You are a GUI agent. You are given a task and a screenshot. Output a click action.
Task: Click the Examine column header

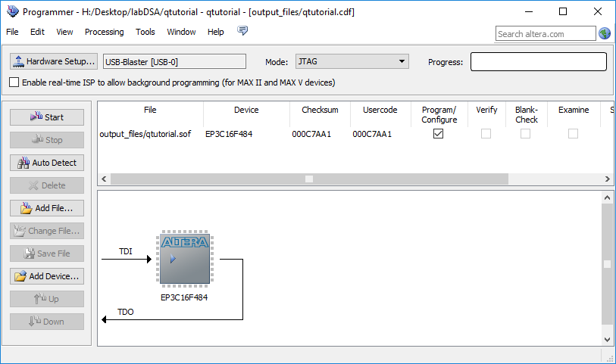(574, 110)
